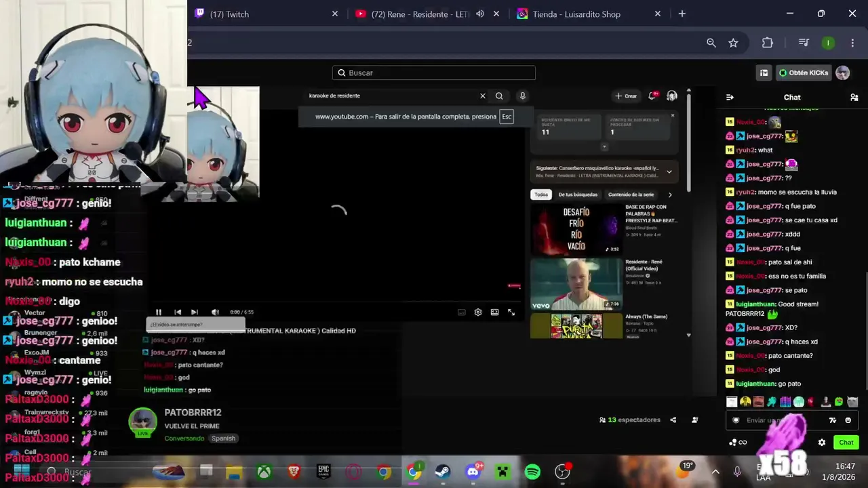Open the Always (The Same) video thumbnail
868x488 pixels.
(576, 326)
